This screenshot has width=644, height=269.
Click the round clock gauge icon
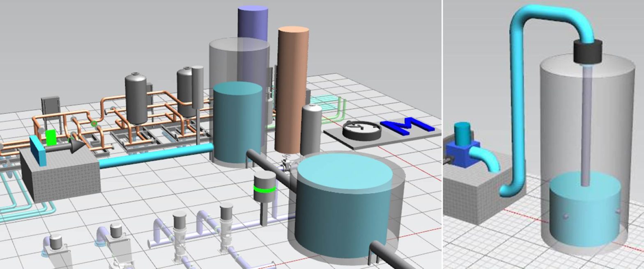click(x=361, y=130)
